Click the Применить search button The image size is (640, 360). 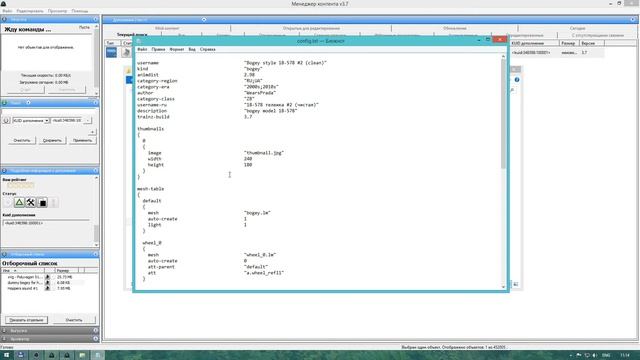pyautogui.click(x=82, y=140)
